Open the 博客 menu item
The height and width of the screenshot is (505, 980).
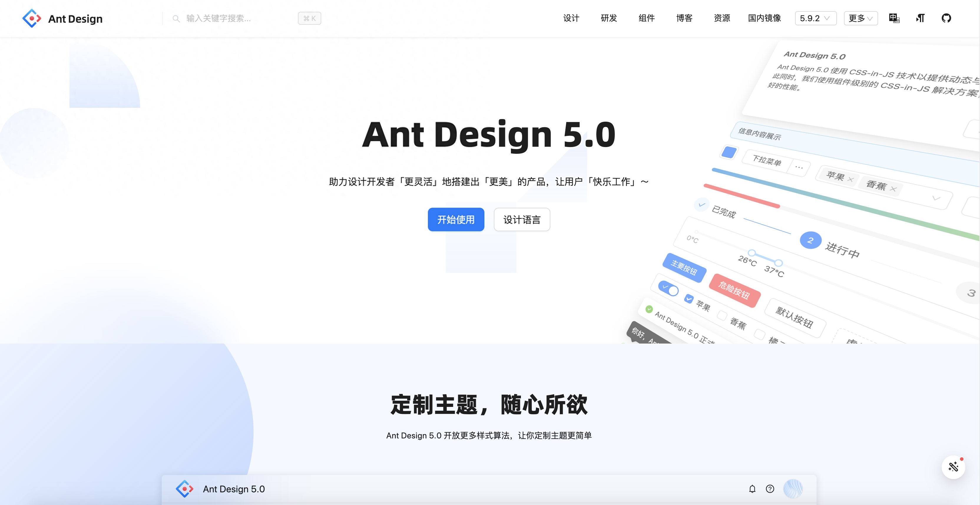coord(684,18)
